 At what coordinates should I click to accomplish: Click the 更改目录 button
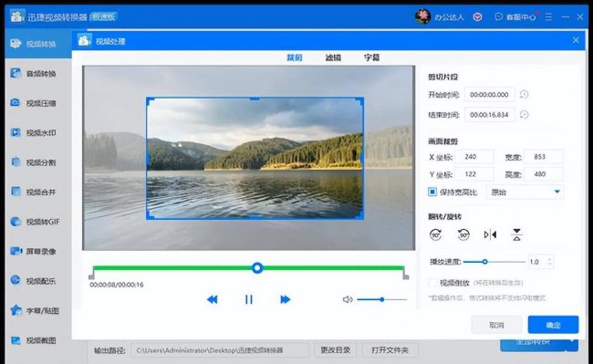[336, 350]
